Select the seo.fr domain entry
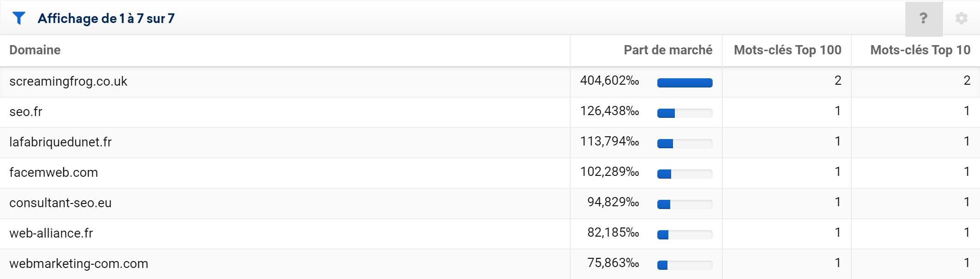Viewport: 980px width, 279px height. tap(26, 112)
